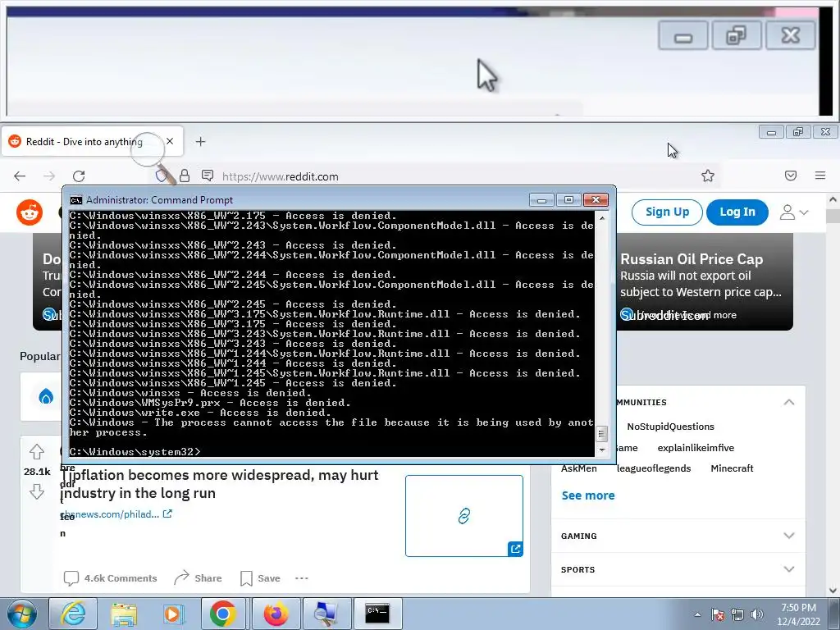The height and width of the screenshot is (630, 840).
Task: Open the inflation post title
Action: (220, 484)
